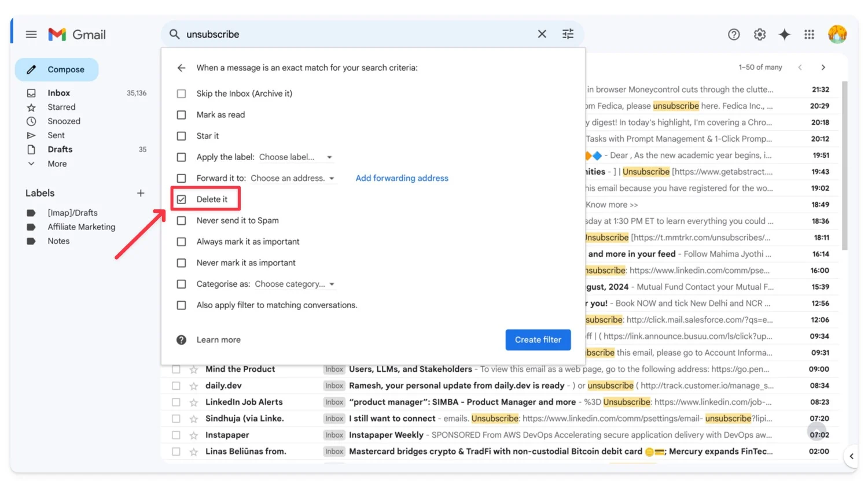Open Gmail settings gear icon
Image resolution: width=868 pixels, height=488 pixels.
(x=760, y=35)
